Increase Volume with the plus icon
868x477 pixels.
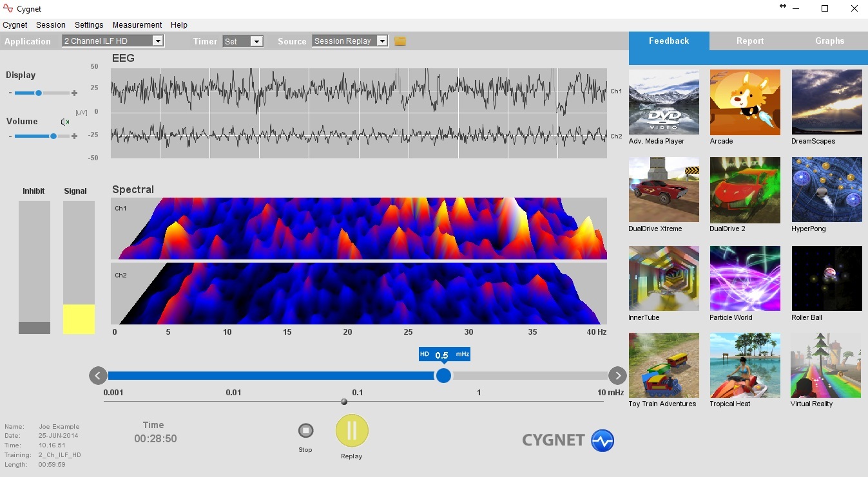click(x=75, y=136)
